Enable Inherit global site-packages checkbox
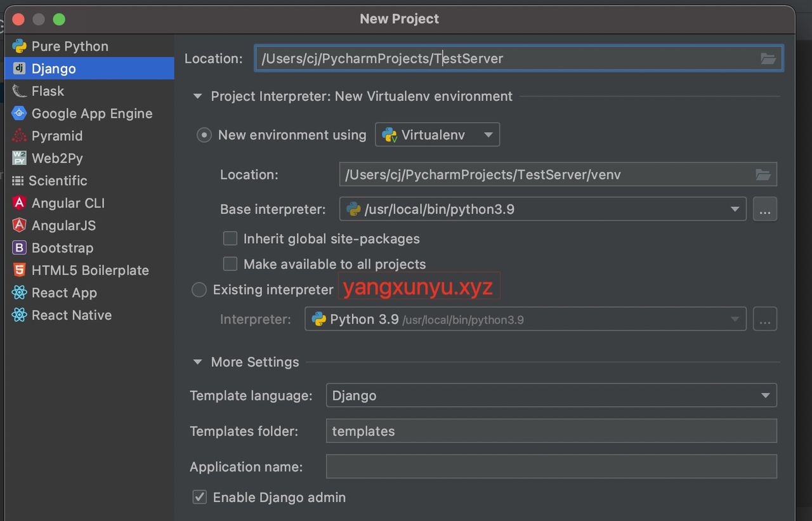Screen dimensions: 812x521 [230, 239]
